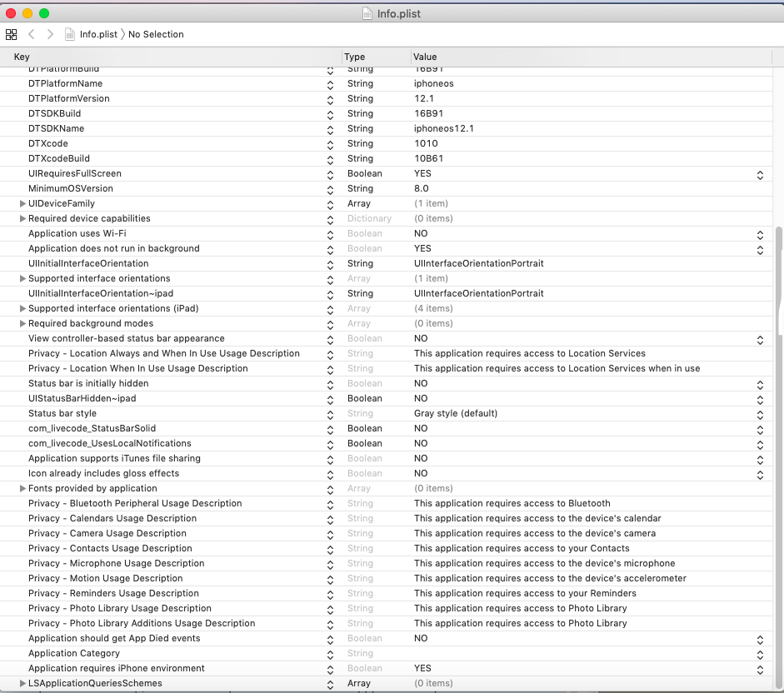Click the title bar Info.plist document icon
This screenshot has height=693, width=784.
tap(367, 13)
